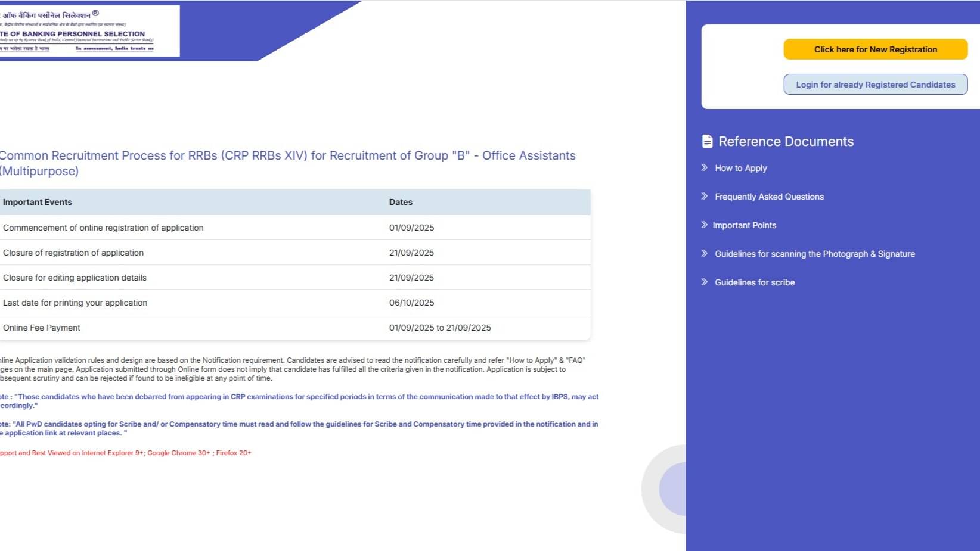Click the Important Events column header
This screenshot has height=551, width=980.
[38, 202]
